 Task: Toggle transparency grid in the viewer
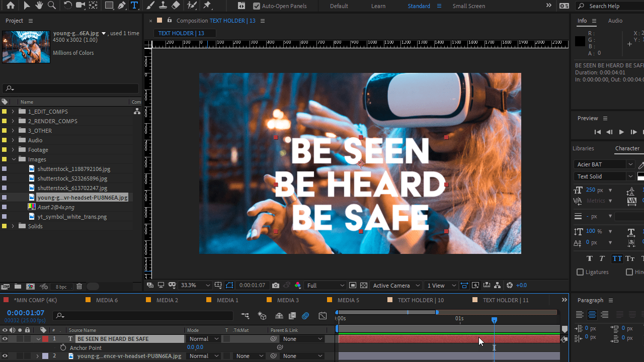(364, 285)
